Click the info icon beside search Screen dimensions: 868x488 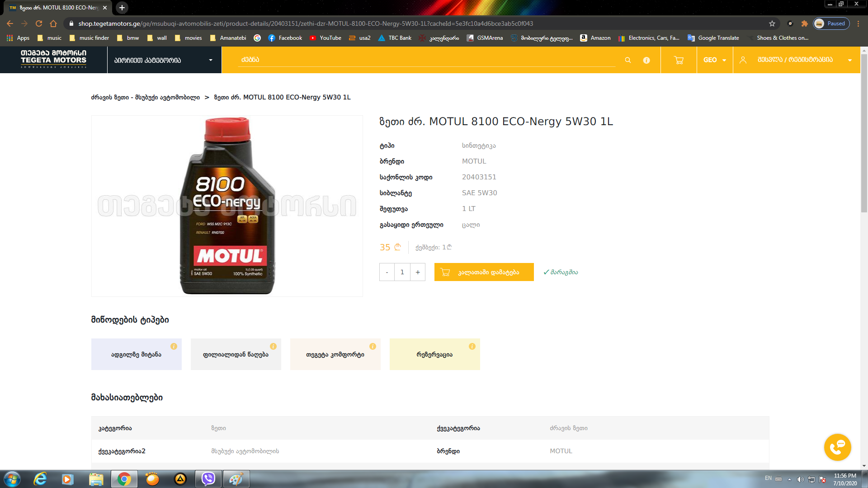[646, 60]
